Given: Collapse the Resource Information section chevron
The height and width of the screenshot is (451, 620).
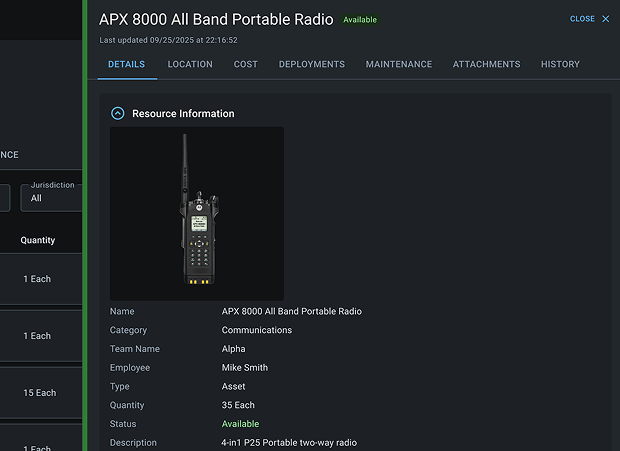Looking at the screenshot, I should 118,114.
